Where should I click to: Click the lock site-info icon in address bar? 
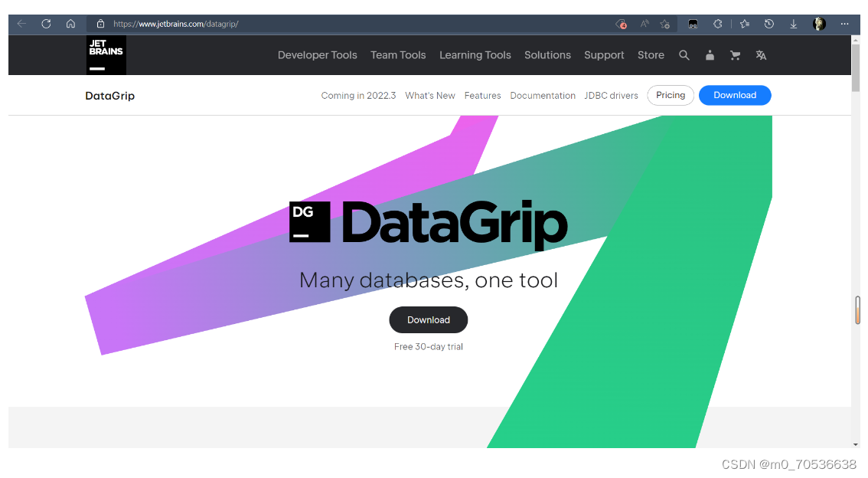100,24
